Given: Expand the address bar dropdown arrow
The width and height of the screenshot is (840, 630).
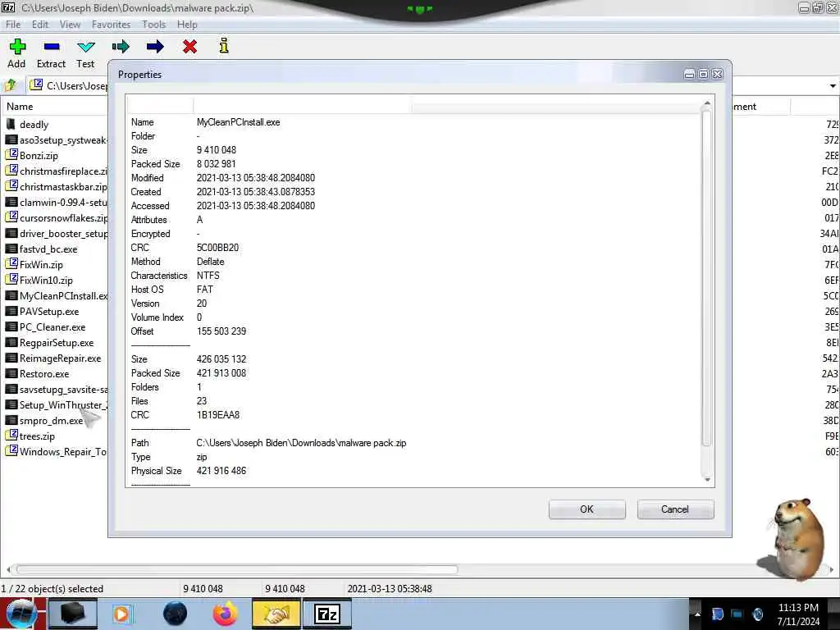Looking at the screenshot, I should click(x=833, y=85).
